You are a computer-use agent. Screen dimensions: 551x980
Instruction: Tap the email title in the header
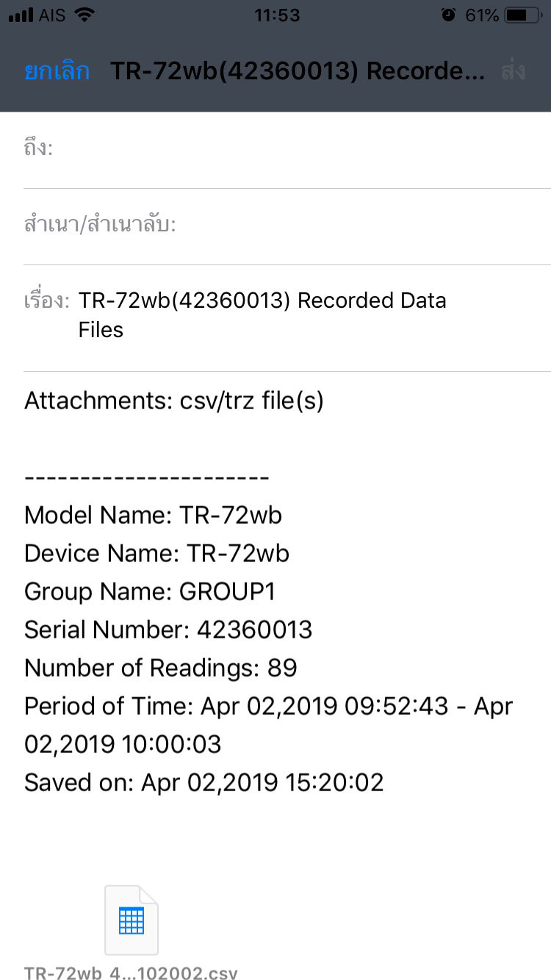pos(298,71)
